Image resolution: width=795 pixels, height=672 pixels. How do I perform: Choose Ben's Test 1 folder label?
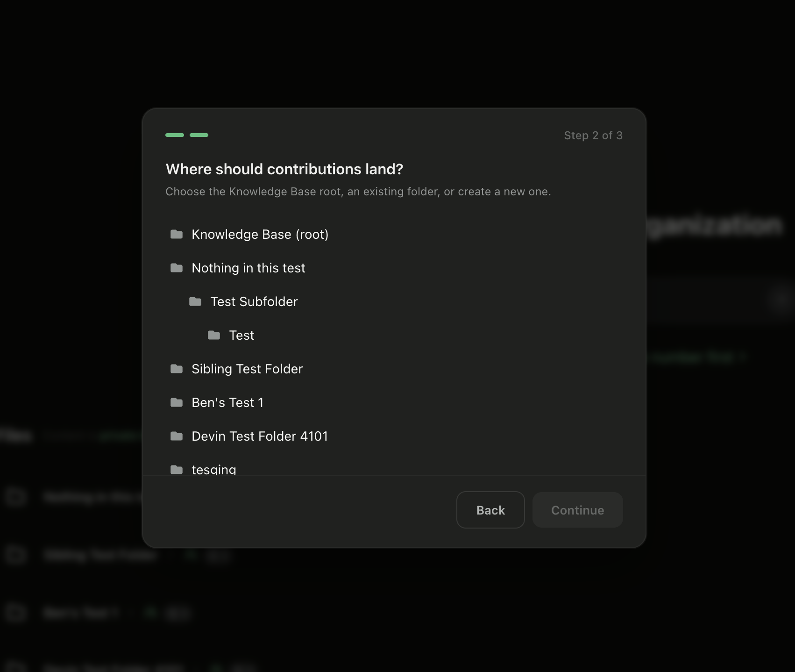[x=227, y=402]
